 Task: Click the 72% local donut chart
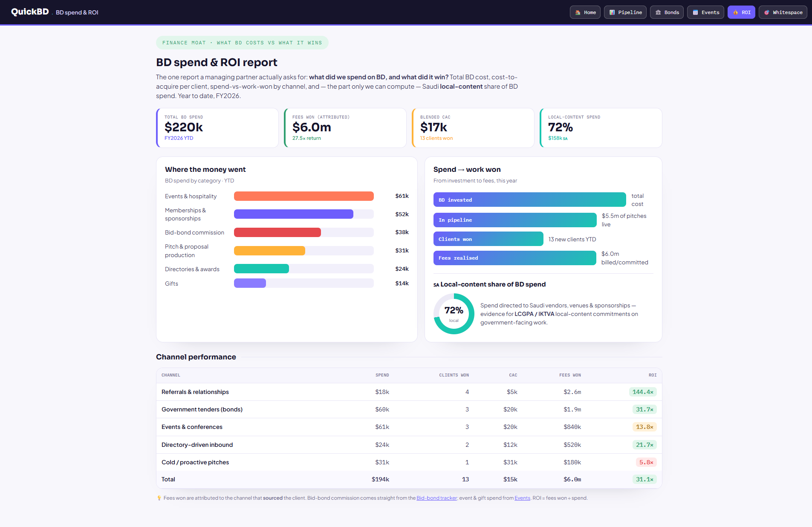pos(454,314)
